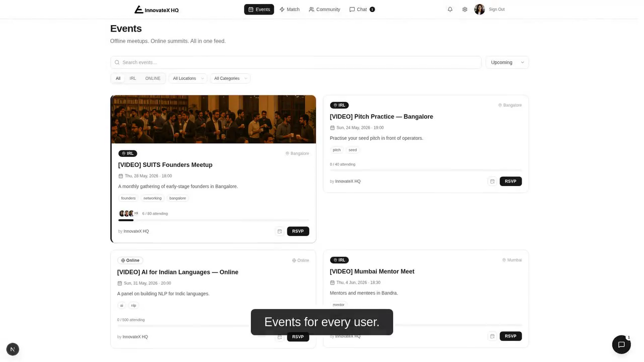The width and height of the screenshot is (644, 362).
Task: Click the InnovateX HQ logo
Action: pos(156,10)
